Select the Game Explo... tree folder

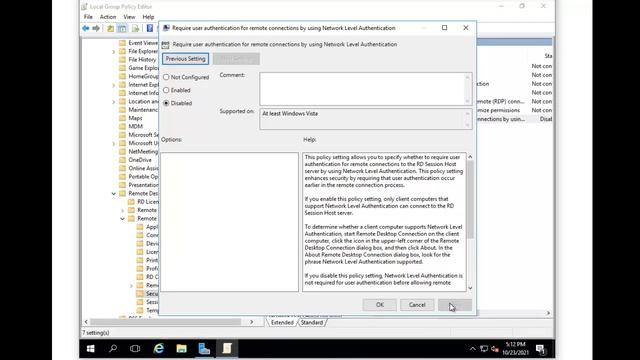(x=143, y=68)
